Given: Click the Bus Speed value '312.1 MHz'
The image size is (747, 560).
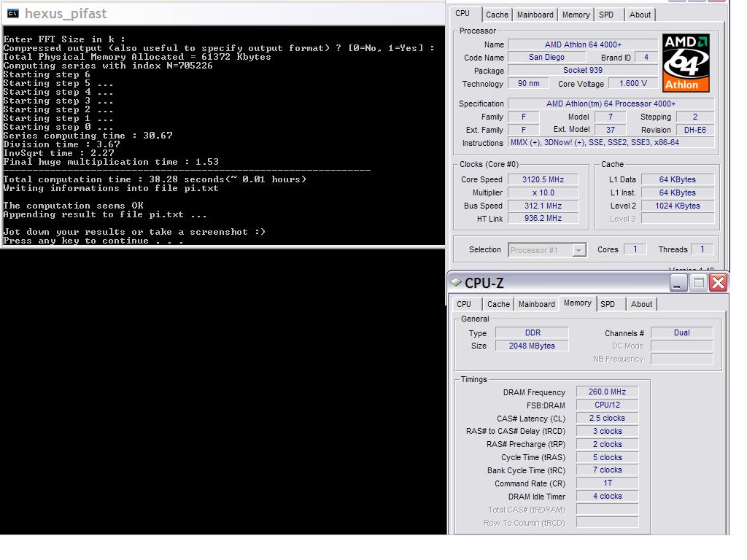Looking at the screenshot, I should pos(543,206).
